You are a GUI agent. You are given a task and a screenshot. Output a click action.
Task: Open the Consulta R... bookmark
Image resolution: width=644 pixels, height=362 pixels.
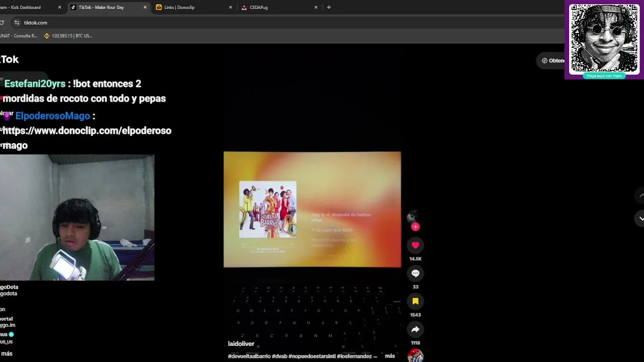19,36
